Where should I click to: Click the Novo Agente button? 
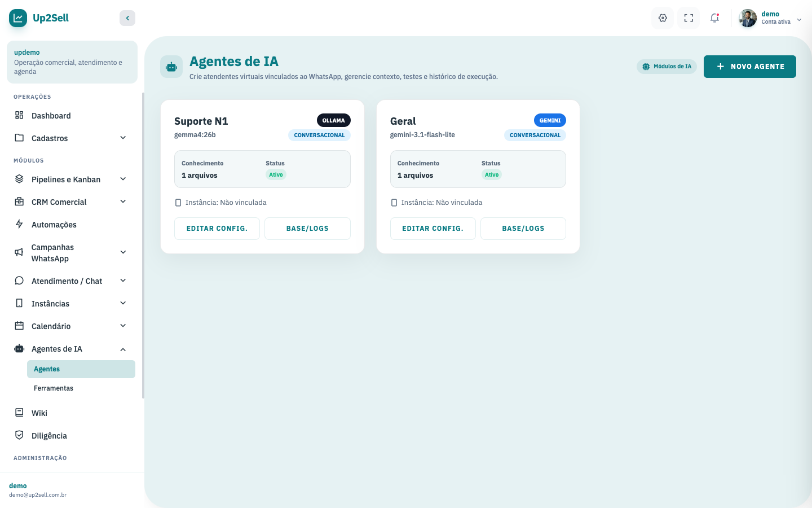point(750,67)
